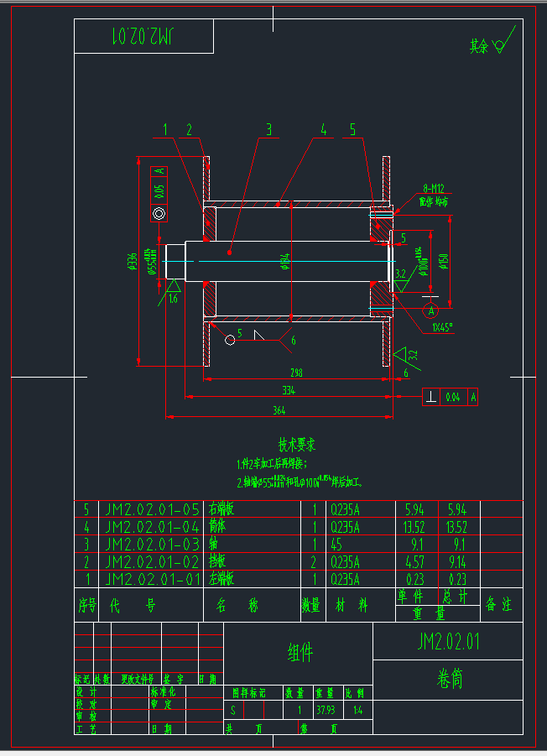Select quantity 2 in the 挡板 row
The width and height of the screenshot is (547, 756).
pos(314,562)
